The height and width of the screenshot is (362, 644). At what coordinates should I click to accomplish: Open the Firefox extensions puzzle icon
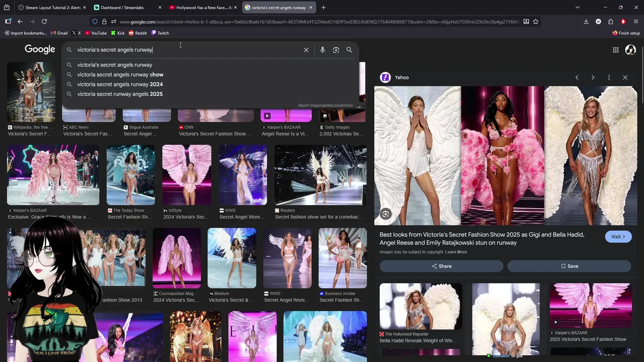point(610,22)
